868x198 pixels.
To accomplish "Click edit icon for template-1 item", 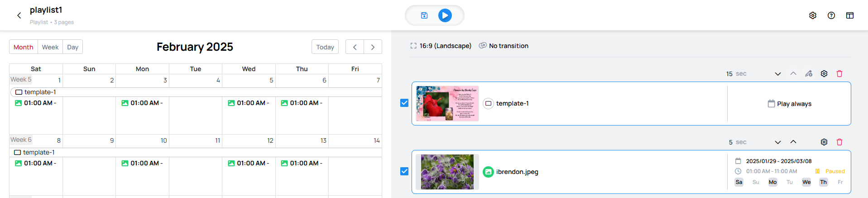I will [809, 74].
